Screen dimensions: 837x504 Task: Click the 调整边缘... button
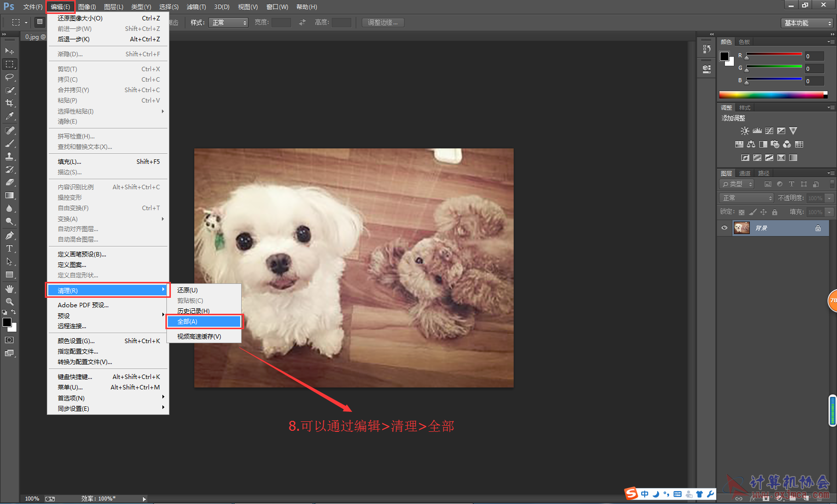pyautogui.click(x=383, y=23)
